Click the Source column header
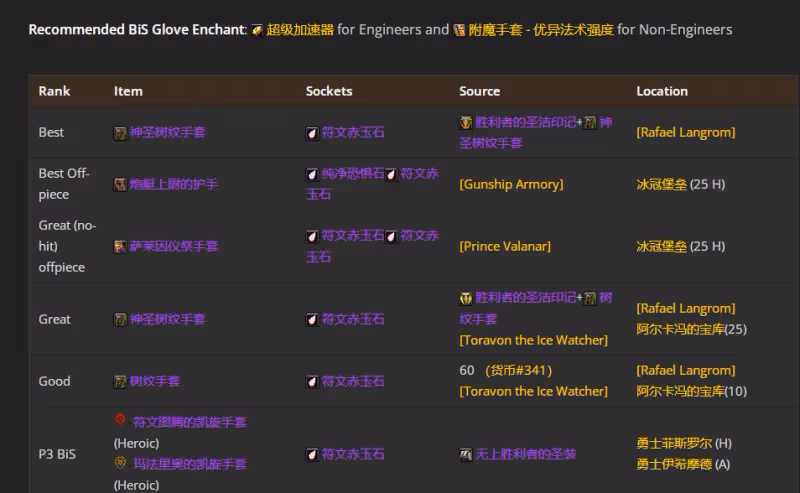This screenshot has width=800, height=493. coord(480,91)
